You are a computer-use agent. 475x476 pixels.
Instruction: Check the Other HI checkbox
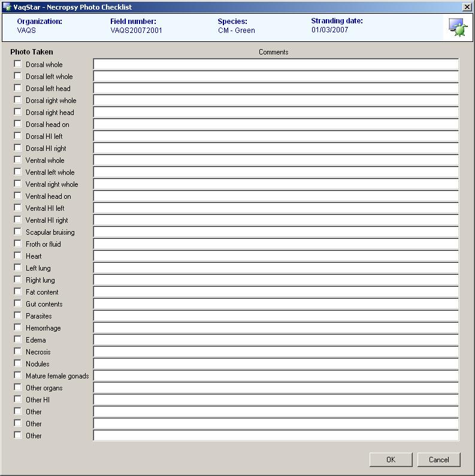(18, 399)
